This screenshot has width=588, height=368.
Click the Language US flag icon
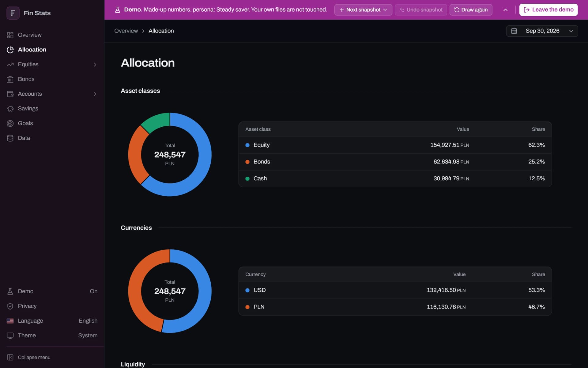(x=10, y=321)
